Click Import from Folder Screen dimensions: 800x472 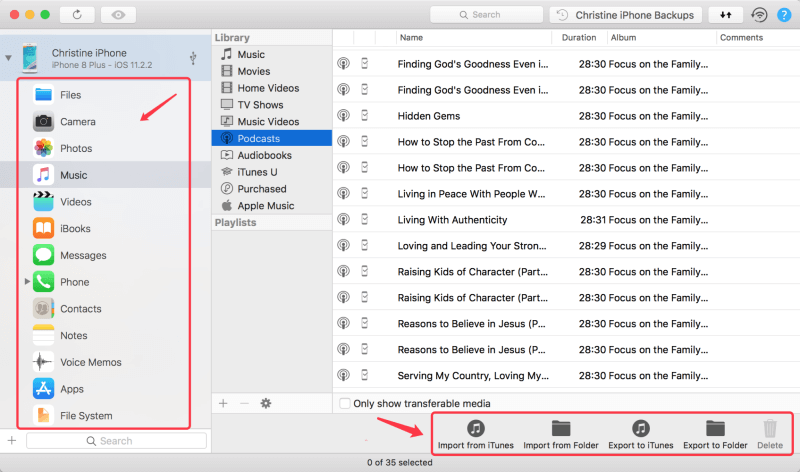pyautogui.click(x=561, y=435)
